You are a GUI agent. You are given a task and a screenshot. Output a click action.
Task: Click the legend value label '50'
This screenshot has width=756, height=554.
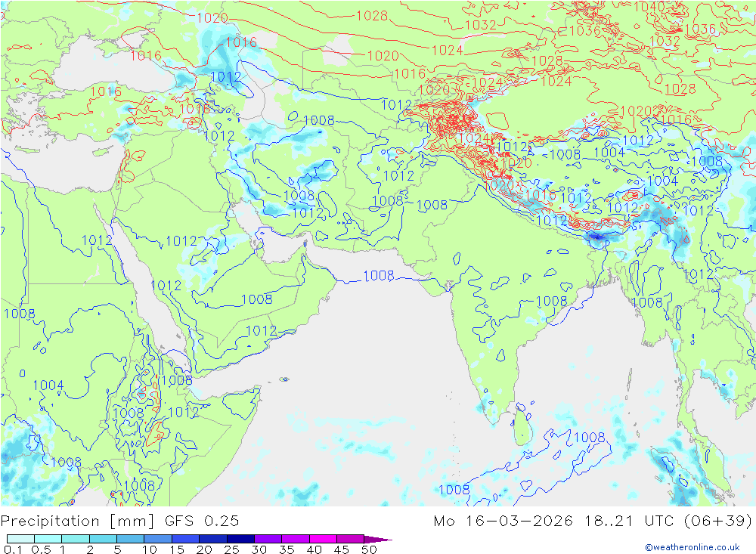pos(369,549)
